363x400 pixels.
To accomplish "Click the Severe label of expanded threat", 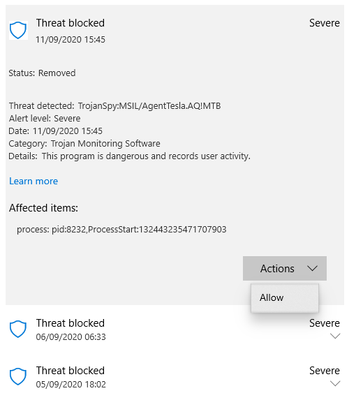I will pyautogui.click(x=324, y=23).
